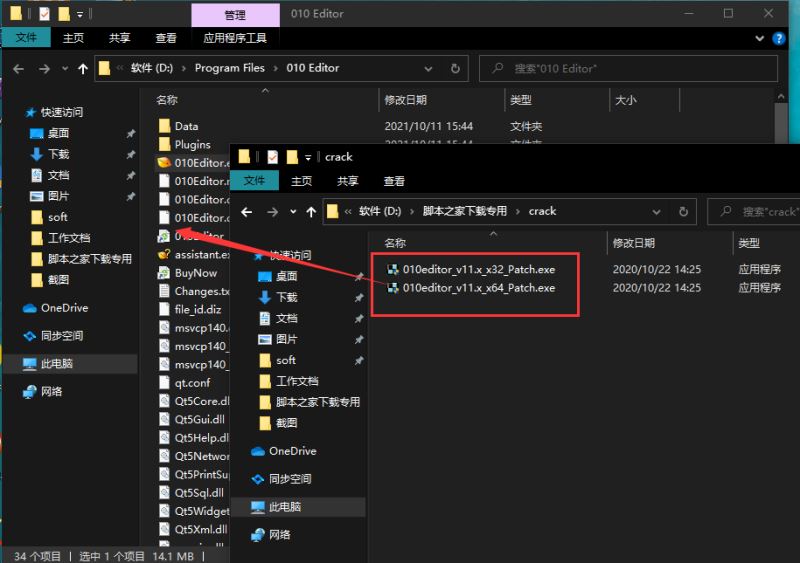Open 快速访问 in 010 Editor sidebar
Viewport: 800px width, 563px height.
[x=55, y=112]
